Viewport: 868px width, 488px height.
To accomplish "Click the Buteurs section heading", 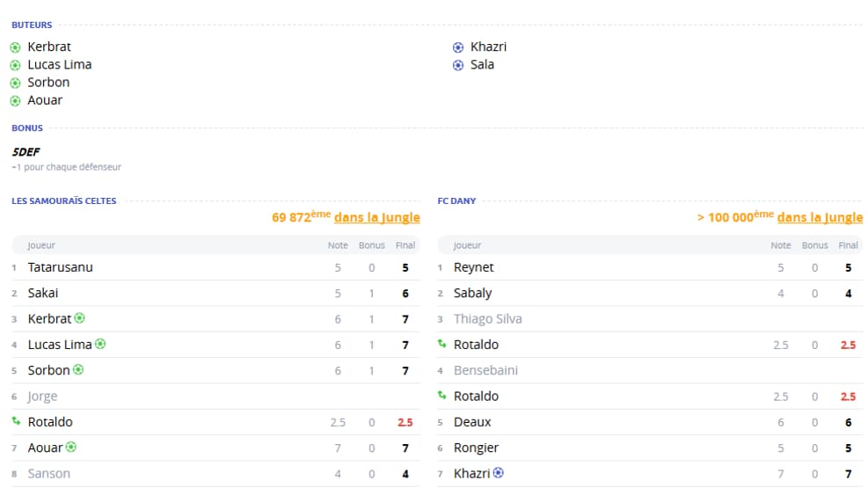I will tap(32, 25).
